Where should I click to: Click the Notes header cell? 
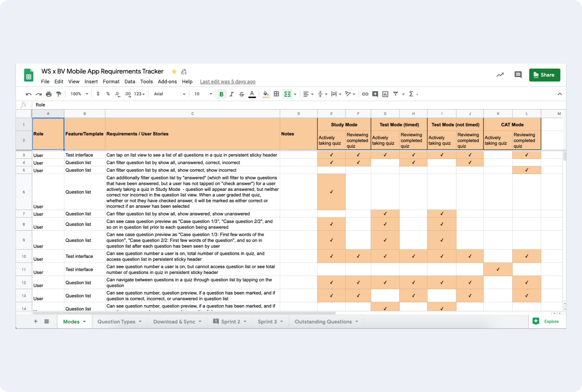(x=298, y=134)
